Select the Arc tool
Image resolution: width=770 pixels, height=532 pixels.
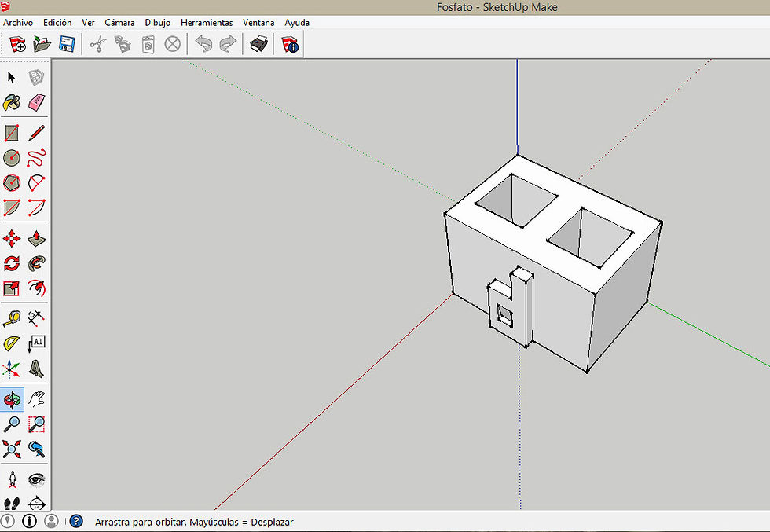tap(36, 183)
